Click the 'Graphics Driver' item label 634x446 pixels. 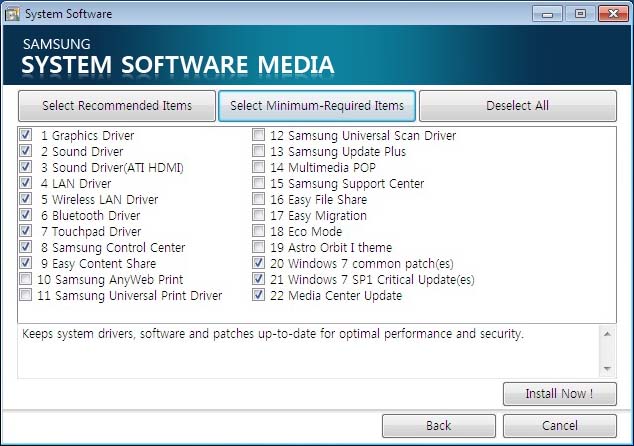coord(93,135)
